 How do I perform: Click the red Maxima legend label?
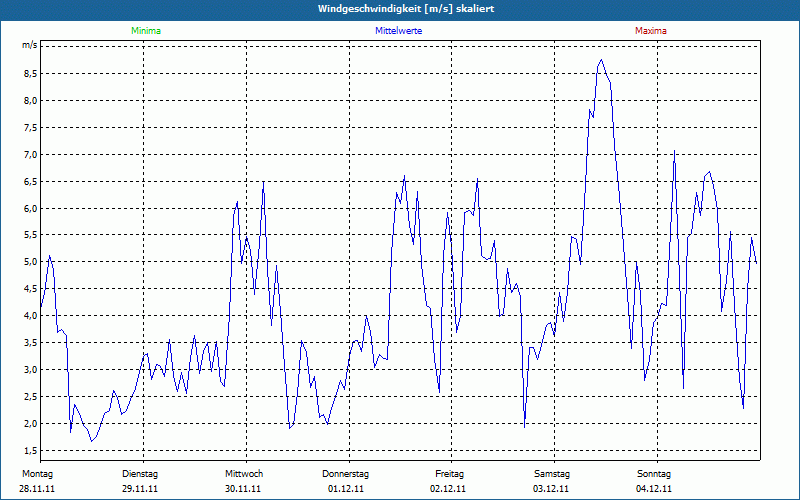[651, 31]
